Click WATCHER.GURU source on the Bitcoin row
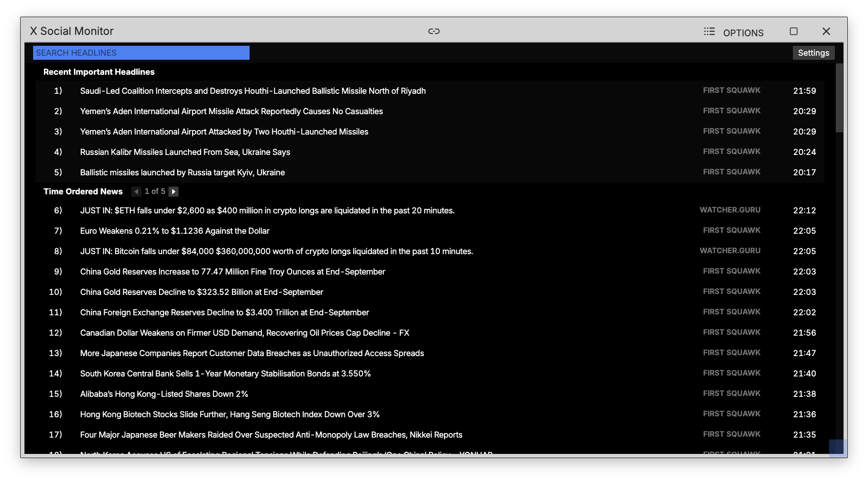The height and width of the screenshot is (482, 868). point(730,251)
